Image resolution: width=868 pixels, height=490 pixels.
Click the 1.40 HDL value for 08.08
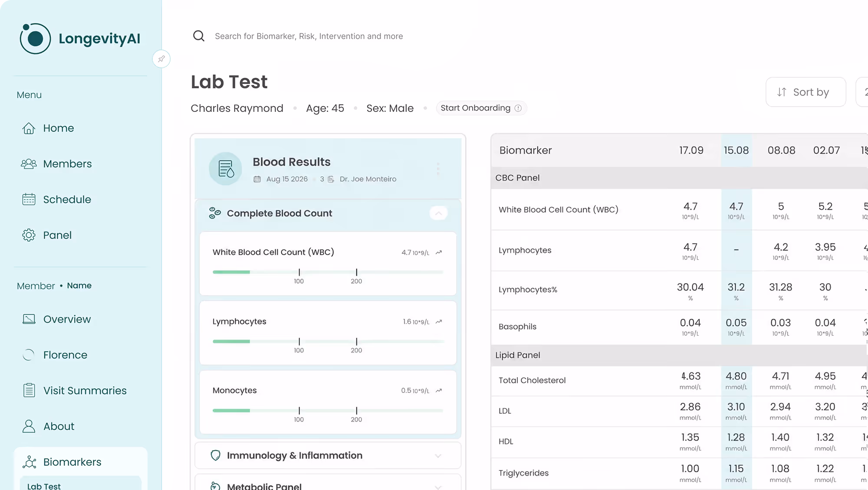coord(780,438)
